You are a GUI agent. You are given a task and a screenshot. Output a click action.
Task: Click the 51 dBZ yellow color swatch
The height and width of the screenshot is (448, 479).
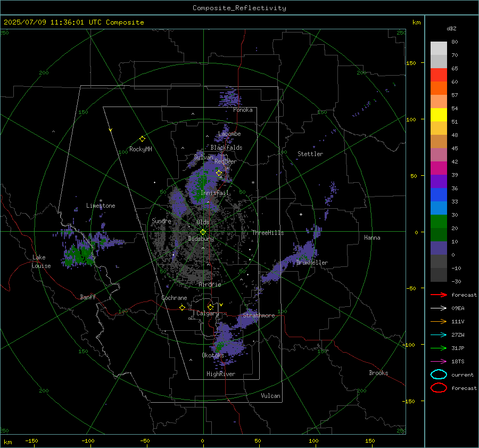tap(439, 115)
